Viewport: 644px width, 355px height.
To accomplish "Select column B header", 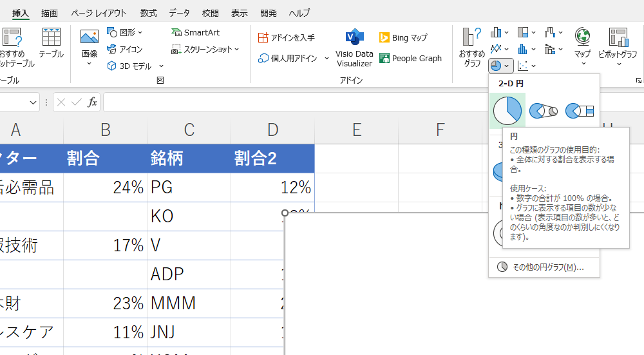I will pos(106,130).
